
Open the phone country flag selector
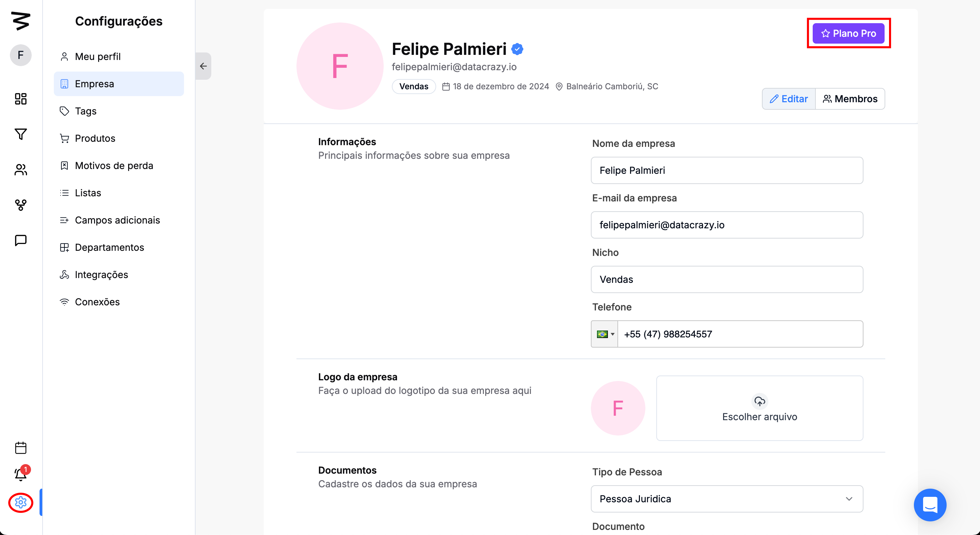(x=604, y=334)
